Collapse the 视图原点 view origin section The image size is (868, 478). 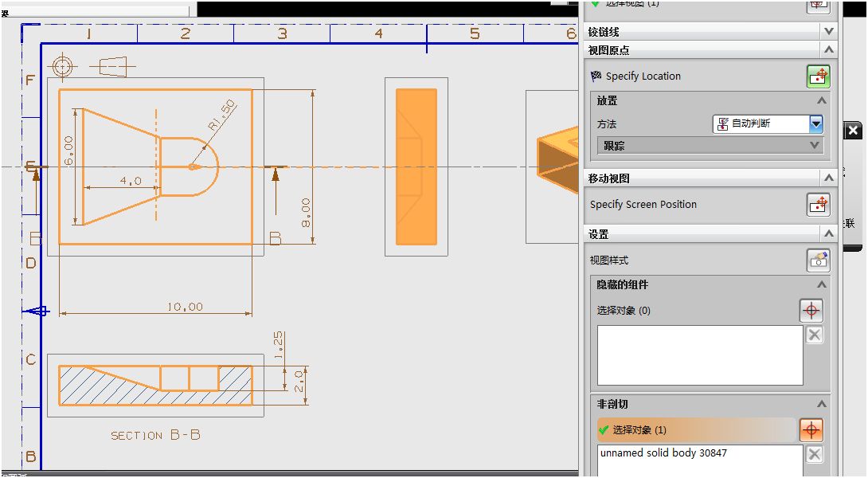829,50
